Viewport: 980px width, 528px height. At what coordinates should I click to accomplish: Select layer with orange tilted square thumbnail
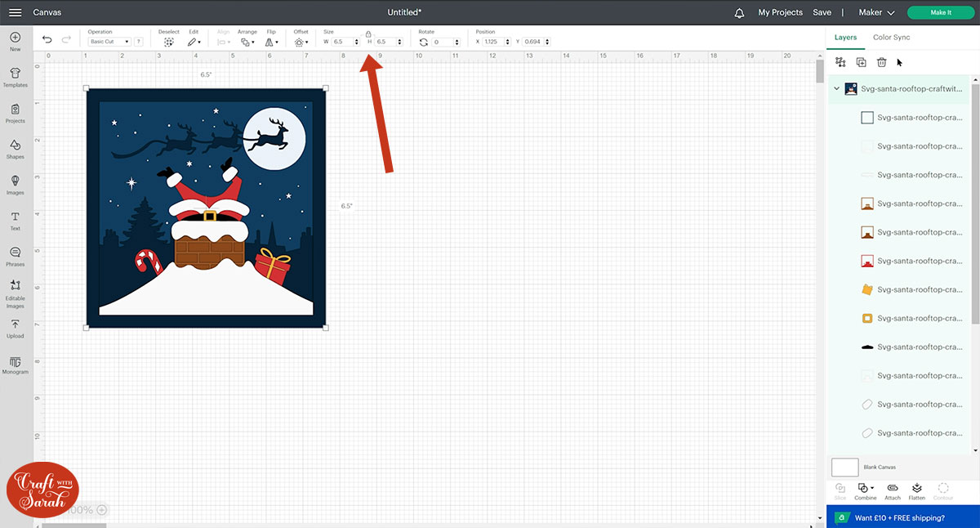(x=867, y=289)
